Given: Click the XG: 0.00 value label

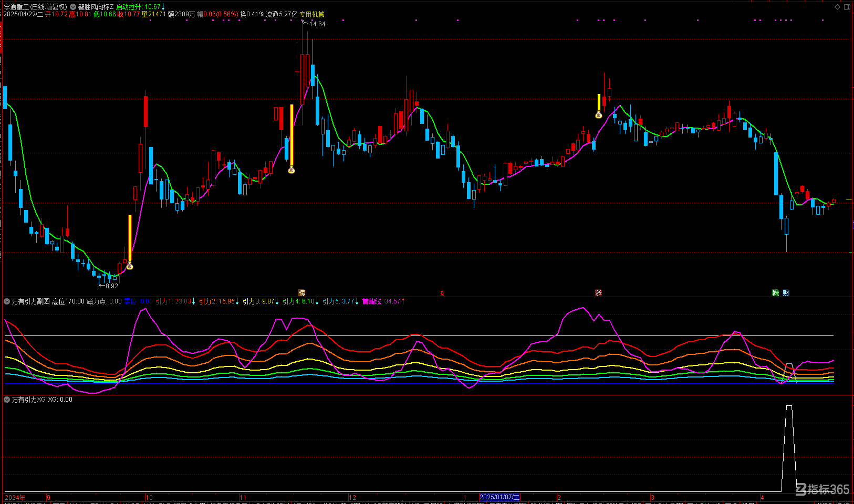Looking at the screenshot, I should 60,400.
